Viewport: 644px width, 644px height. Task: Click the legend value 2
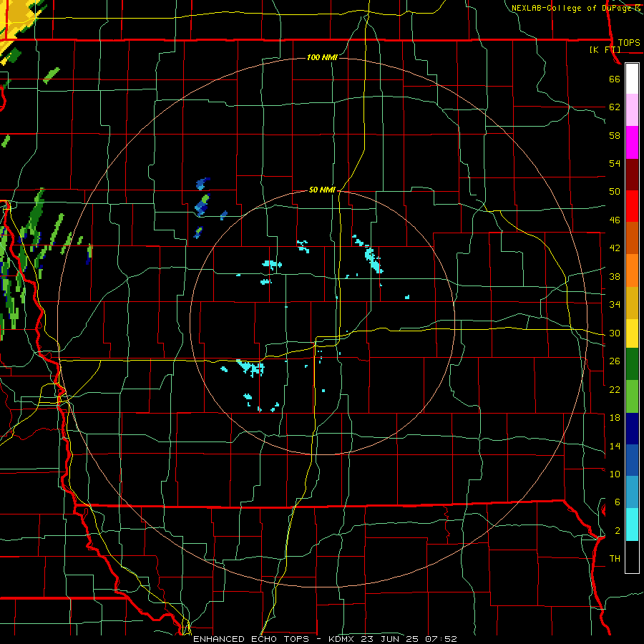click(x=618, y=531)
